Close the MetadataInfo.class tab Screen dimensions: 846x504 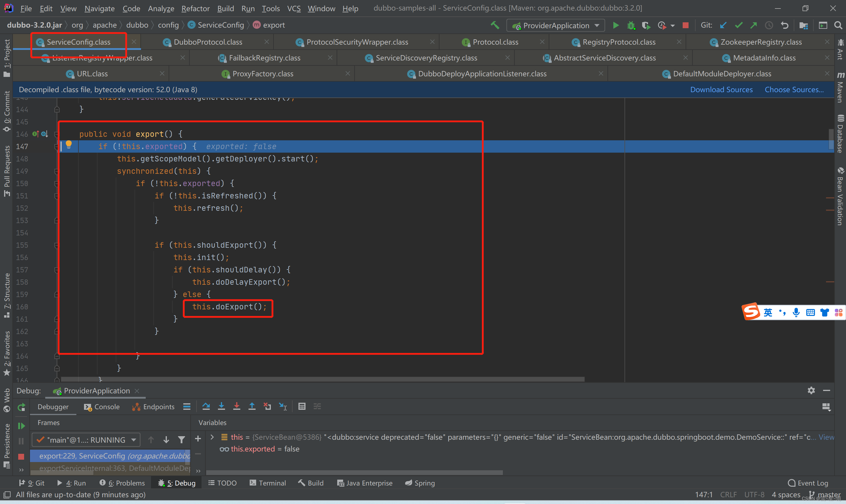pyautogui.click(x=827, y=58)
